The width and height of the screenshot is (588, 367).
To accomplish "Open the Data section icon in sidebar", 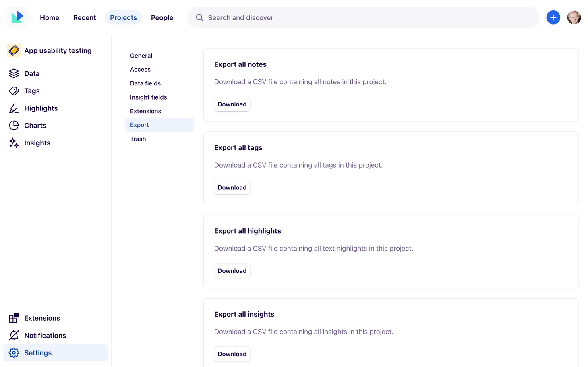I will [13, 73].
